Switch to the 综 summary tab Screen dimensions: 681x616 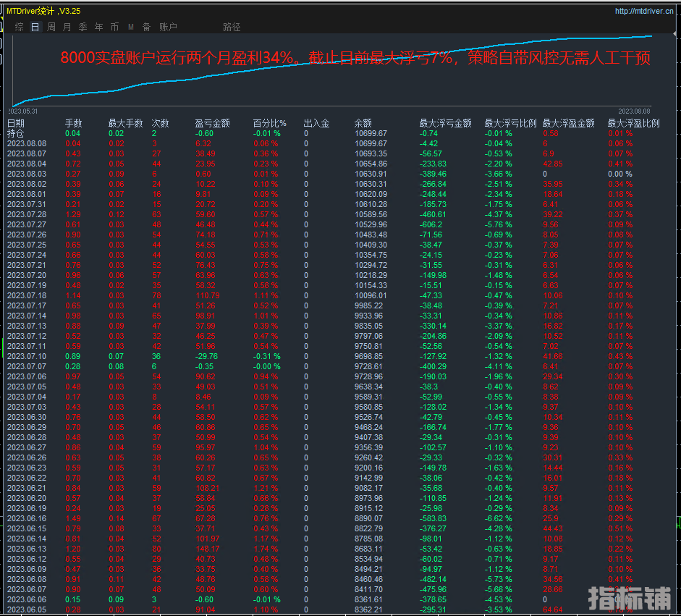(19, 27)
